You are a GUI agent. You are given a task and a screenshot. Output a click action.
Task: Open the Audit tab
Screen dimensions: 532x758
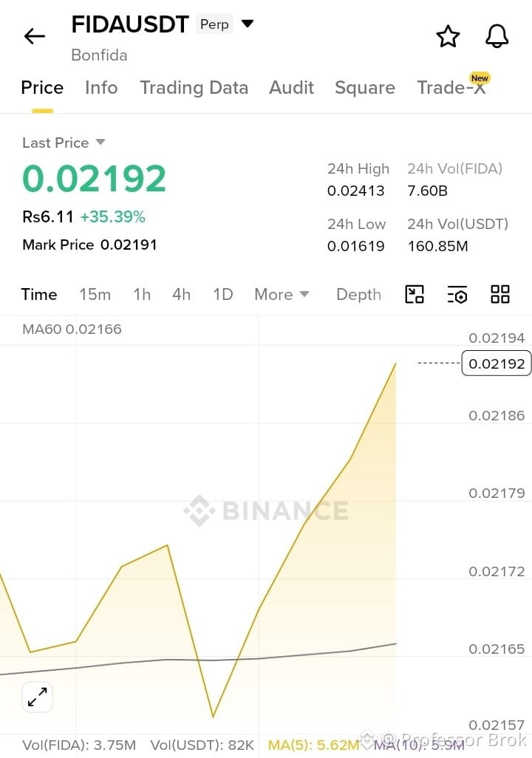click(x=291, y=87)
